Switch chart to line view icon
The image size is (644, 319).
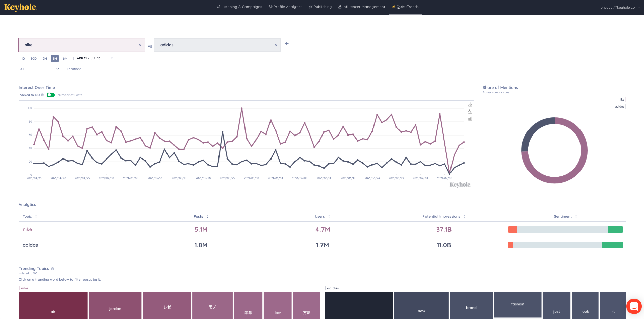[470, 112]
